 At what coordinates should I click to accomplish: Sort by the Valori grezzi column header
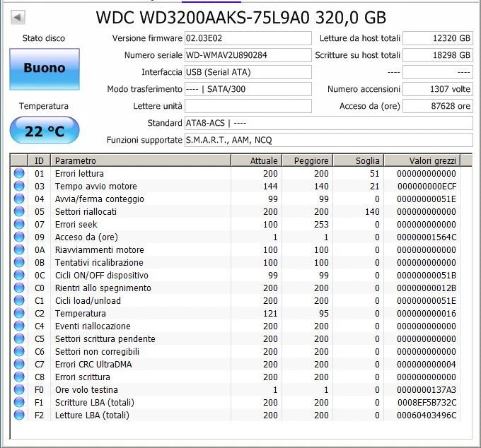pyautogui.click(x=422, y=160)
